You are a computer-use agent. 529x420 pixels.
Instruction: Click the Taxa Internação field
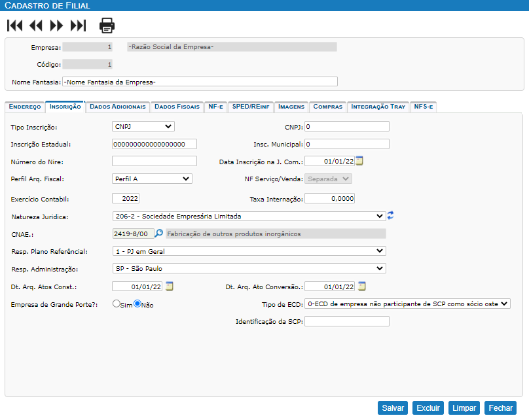[329, 198]
